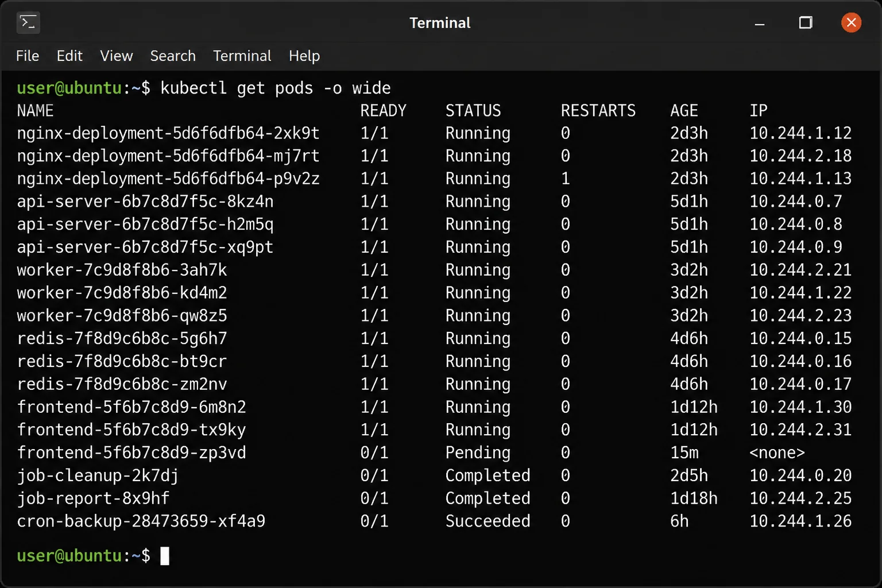
Task: Select pod name cron-backup-28473659-xf4a9
Action: pos(141,521)
